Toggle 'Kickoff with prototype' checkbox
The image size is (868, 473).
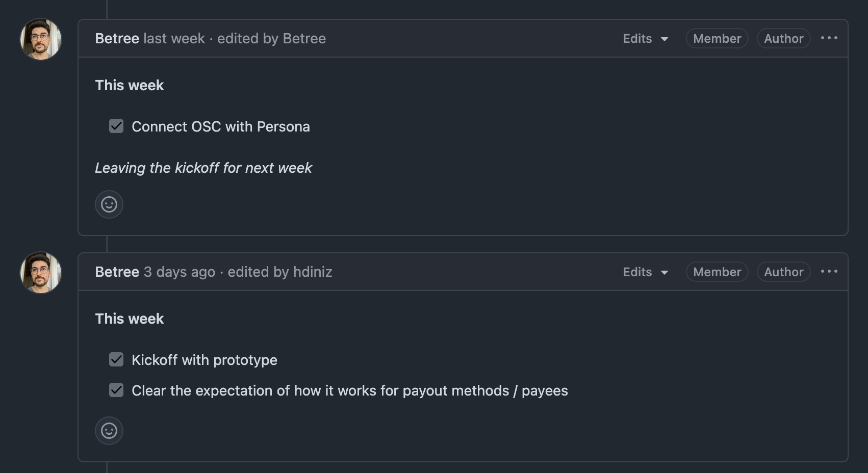[116, 359]
